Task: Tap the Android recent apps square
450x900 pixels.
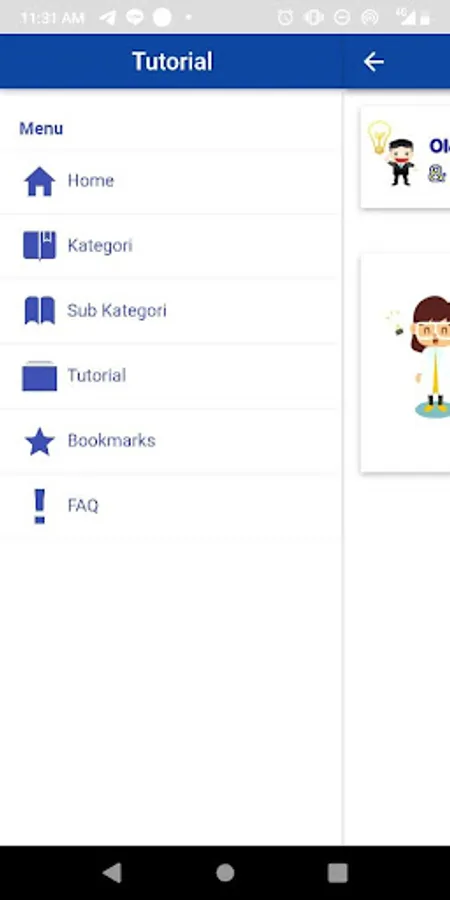Action: click(x=338, y=872)
